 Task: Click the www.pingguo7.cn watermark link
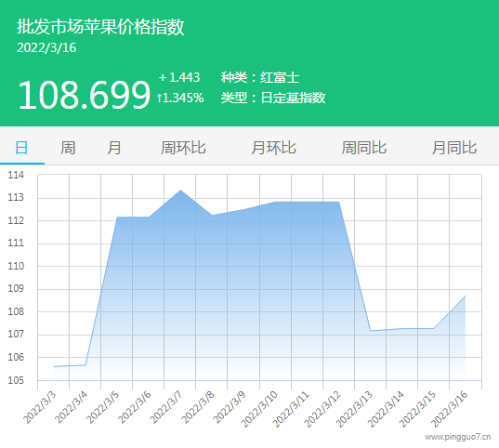point(457,437)
